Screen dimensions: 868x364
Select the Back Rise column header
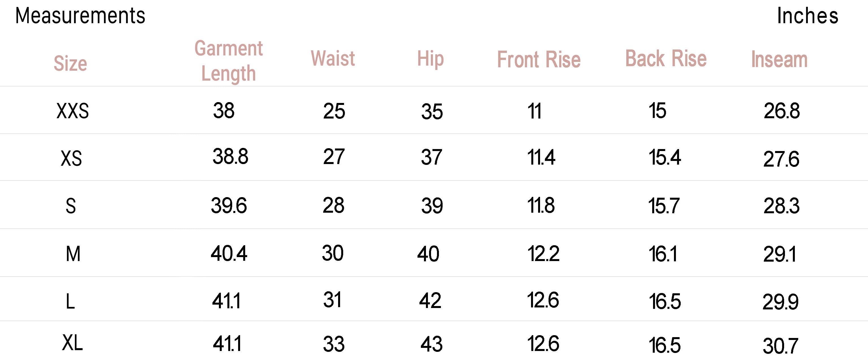point(665,58)
